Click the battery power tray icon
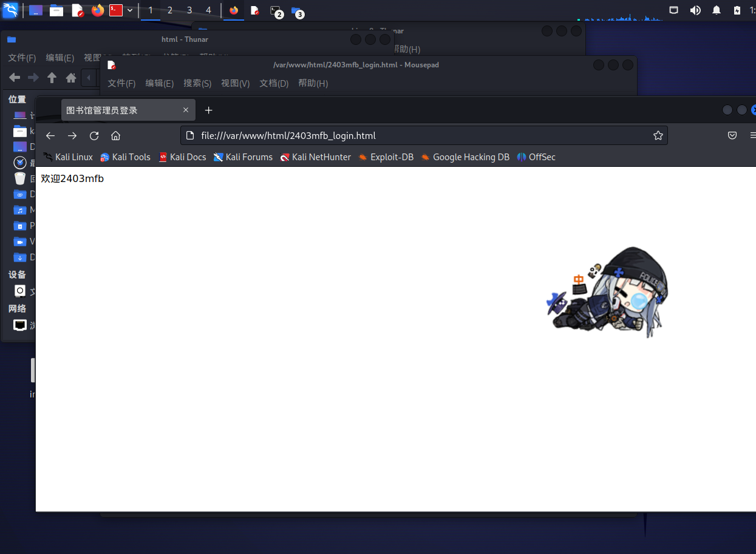Image resolution: width=756 pixels, height=554 pixels. click(x=737, y=10)
